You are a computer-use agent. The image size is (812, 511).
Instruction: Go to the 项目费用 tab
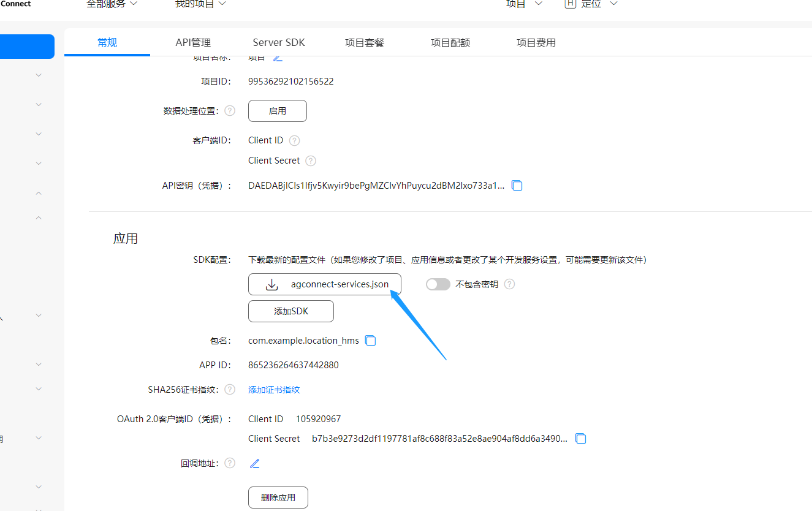pyautogui.click(x=536, y=42)
